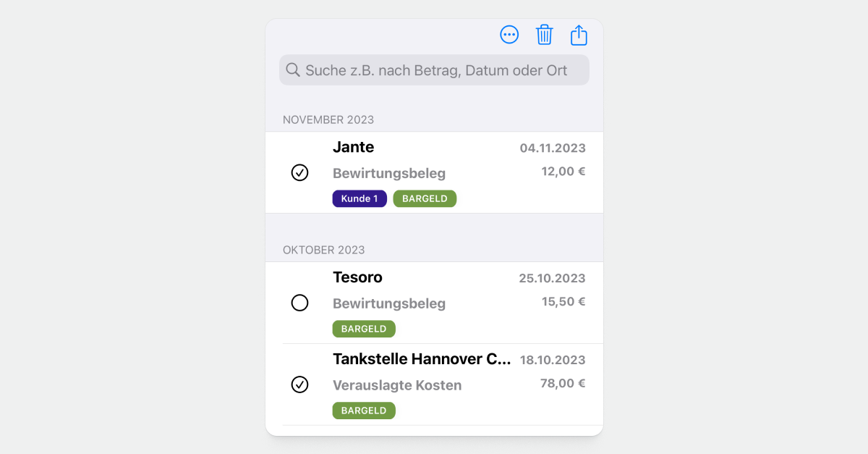Click the OKTOBER 2023 section header

pyautogui.click(x=324, y=250)
